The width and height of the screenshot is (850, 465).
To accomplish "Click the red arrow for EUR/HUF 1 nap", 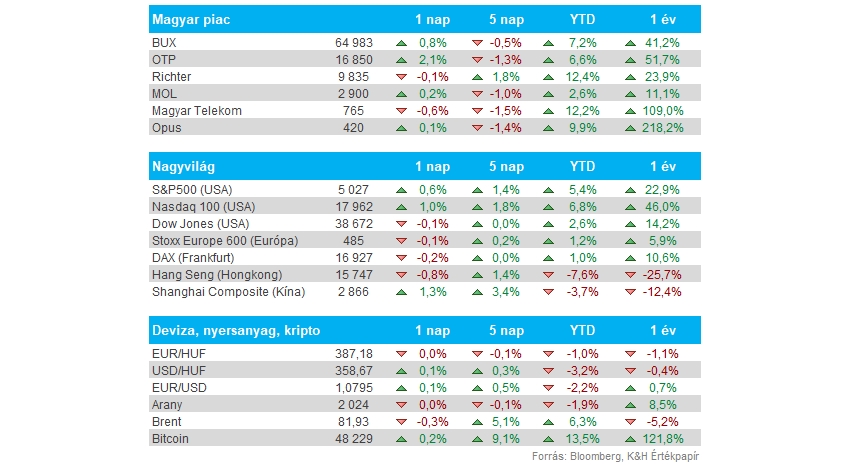I will click(x=401, y=354).
